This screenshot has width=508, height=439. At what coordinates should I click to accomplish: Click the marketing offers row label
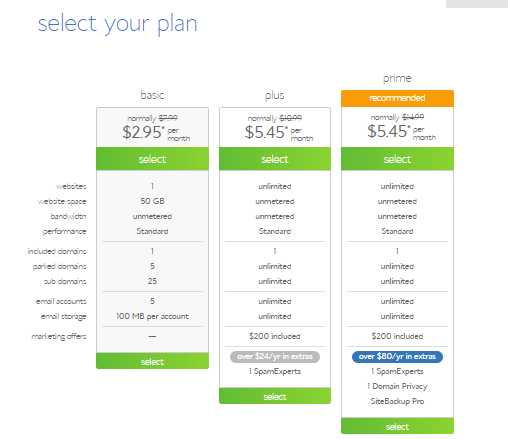point(59,336)
